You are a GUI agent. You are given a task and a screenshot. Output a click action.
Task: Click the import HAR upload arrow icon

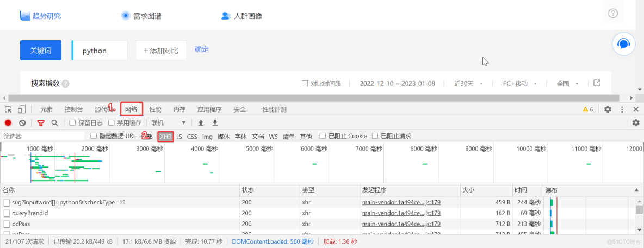(201, 123)
